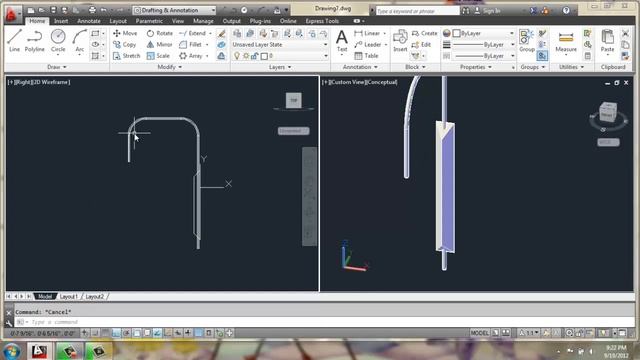Click the Custom View Conceptual viewport label
Viewport: 640px width, 360px height.
tap(360, 82)
